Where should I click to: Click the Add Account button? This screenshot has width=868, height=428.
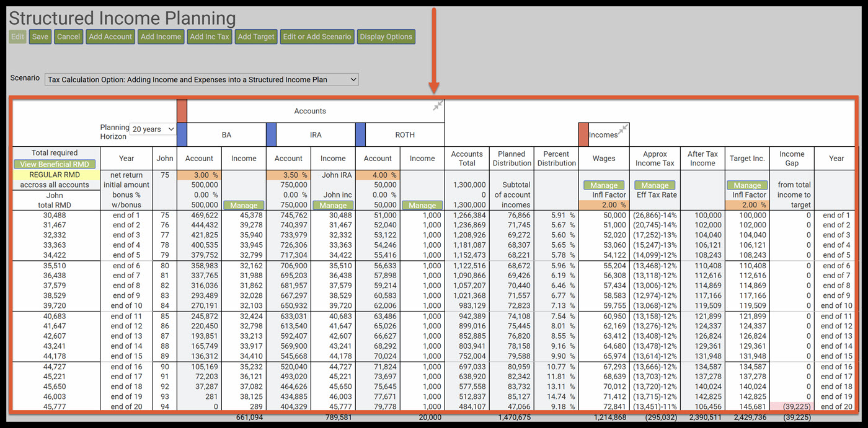click(x=110, y=37)
